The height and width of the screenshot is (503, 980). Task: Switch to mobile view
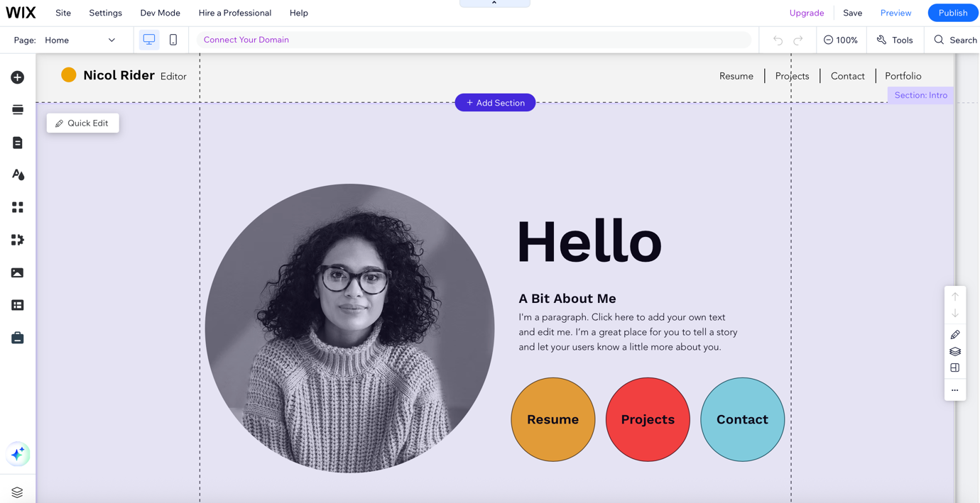pyautogui.click(x=173, y=40)
